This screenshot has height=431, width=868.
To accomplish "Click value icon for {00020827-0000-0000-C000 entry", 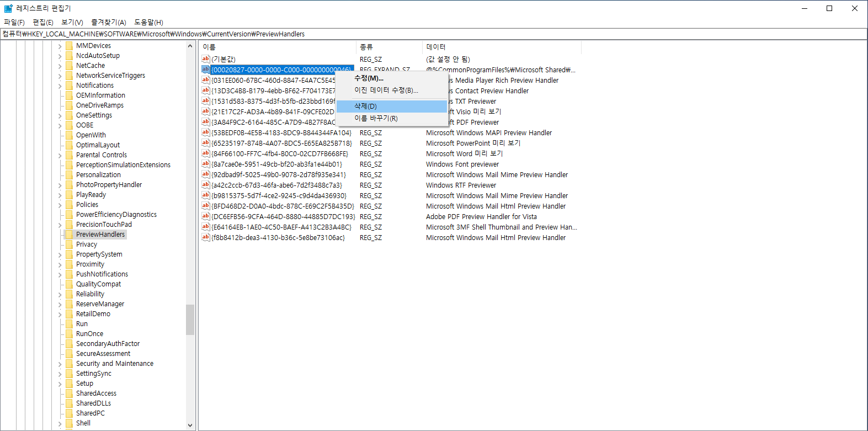I will click(x=206, y=70).
